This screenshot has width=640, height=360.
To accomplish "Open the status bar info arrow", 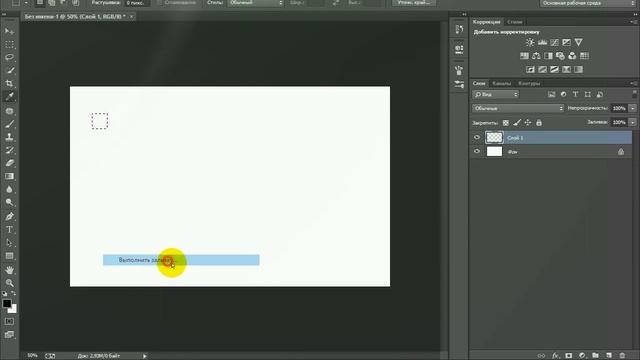I will point(144,356).
